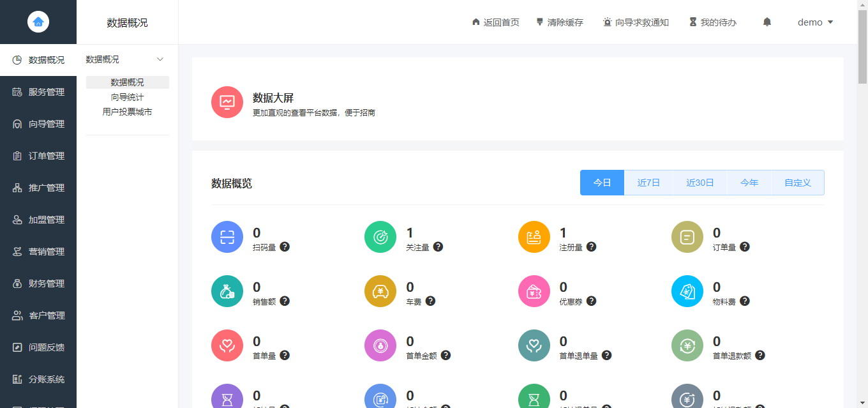868x408 pixels.
Task: Show help for 物料费 question mark
Action: [x=745, y=301]
